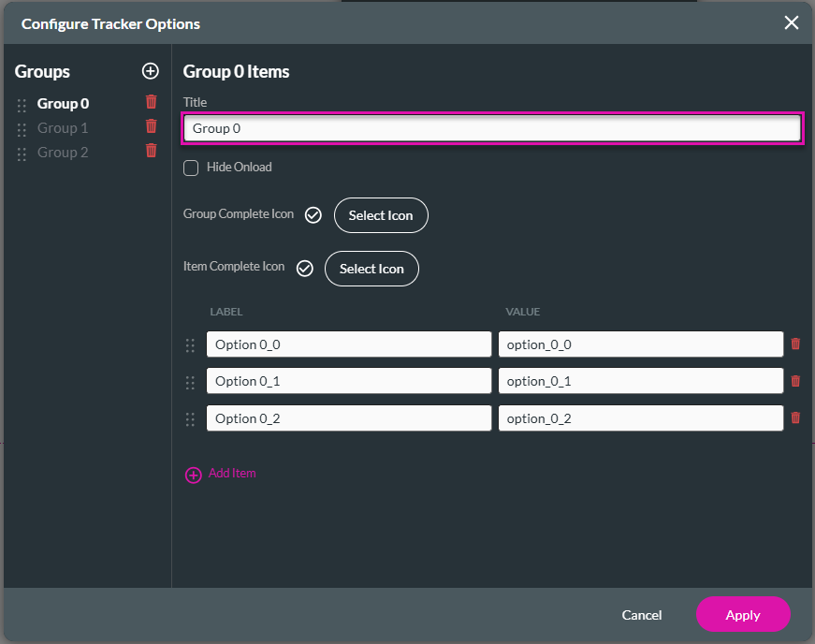Click the drag handle next to Group 0
815x644 pixels.
click(21, 103)
